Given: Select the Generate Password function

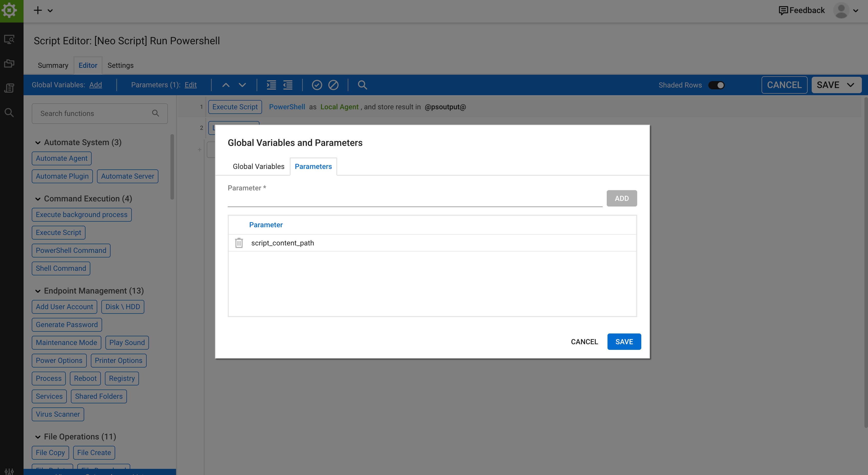Looking at the screenshot, I should pyautogui.click(x=67, y=325).
